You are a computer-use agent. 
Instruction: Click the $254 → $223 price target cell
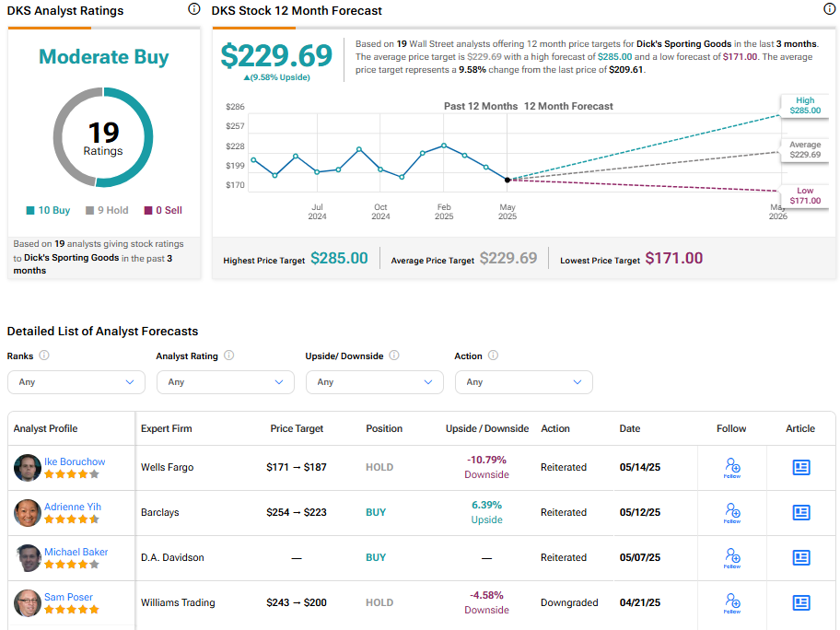coord(297,512)
